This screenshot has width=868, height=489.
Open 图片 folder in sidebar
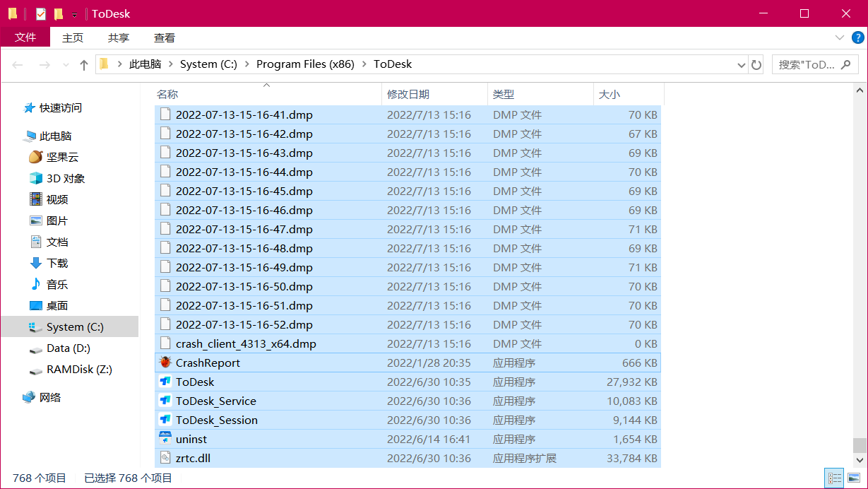click(49, 220)
